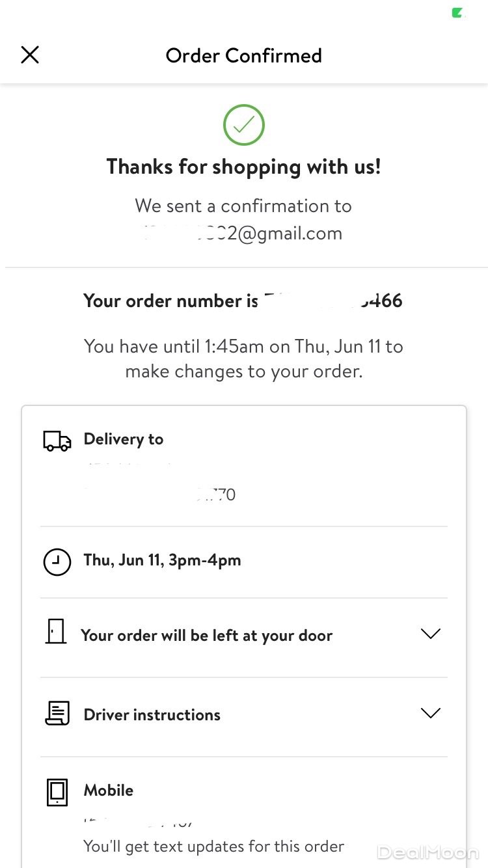Tap the text updates message
Screen dimensions: 488x868
click(x=213, y=847)
